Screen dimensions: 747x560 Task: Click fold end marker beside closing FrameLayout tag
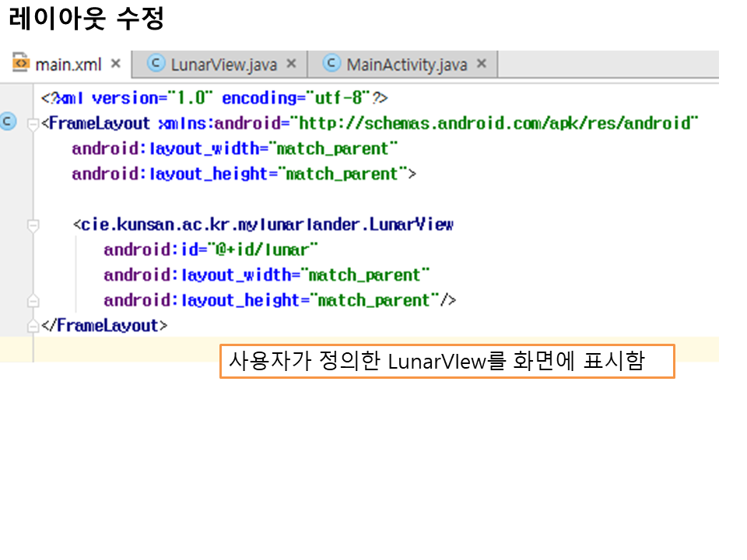tap(33, 327)
